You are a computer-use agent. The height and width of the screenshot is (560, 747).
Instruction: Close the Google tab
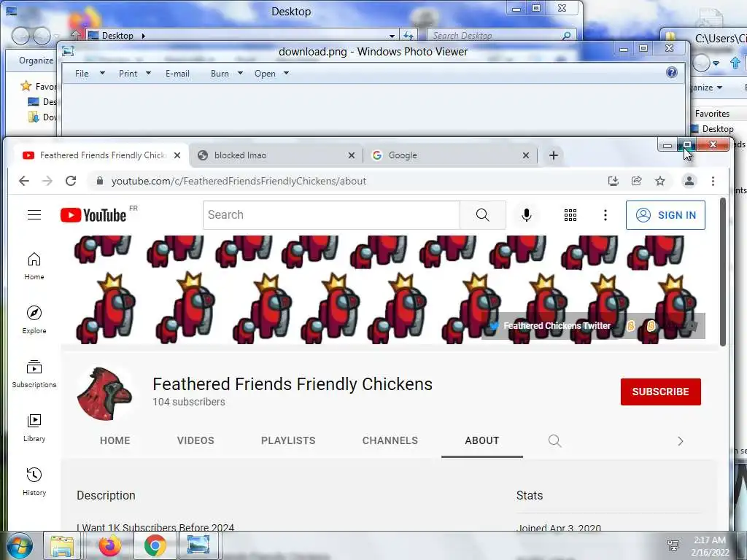(526, 155)
